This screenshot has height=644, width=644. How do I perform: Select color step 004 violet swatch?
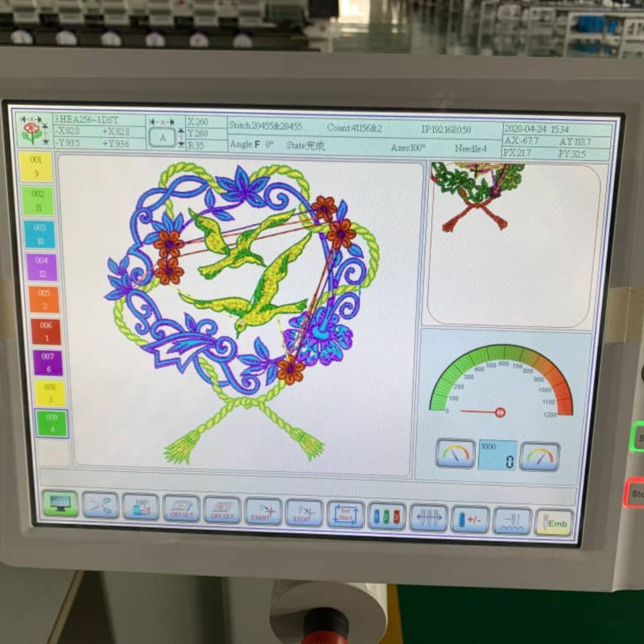(42, 267)
